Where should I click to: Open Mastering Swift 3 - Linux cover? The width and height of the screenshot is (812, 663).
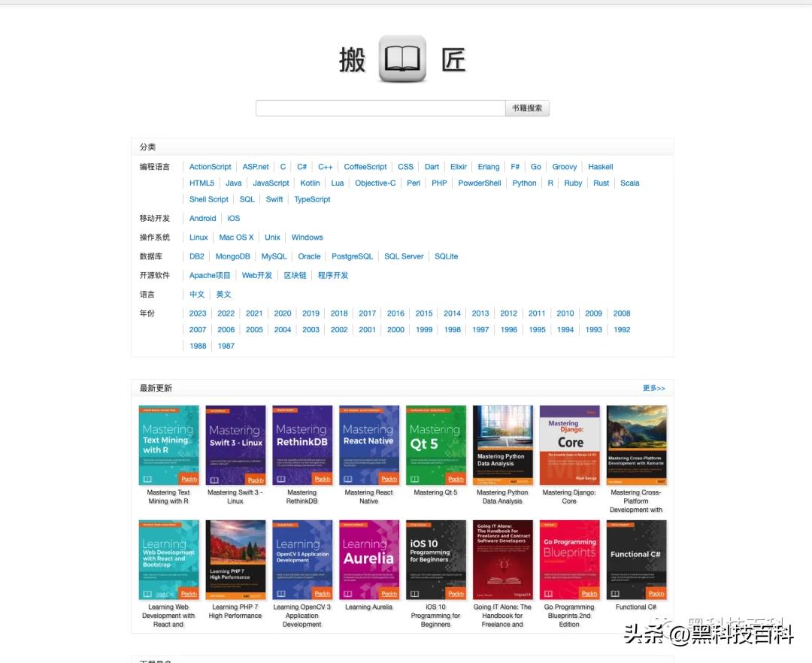[235, 445]
